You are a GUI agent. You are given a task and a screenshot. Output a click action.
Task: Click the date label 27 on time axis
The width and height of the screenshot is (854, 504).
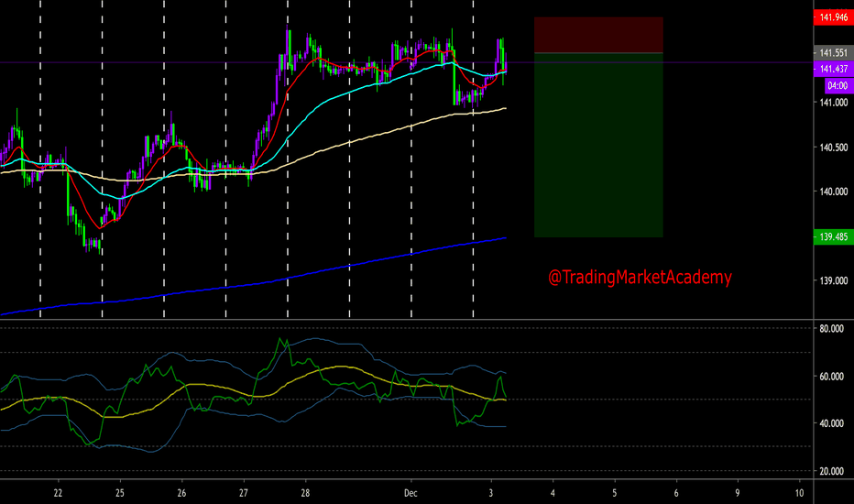(x=244, y=493)
